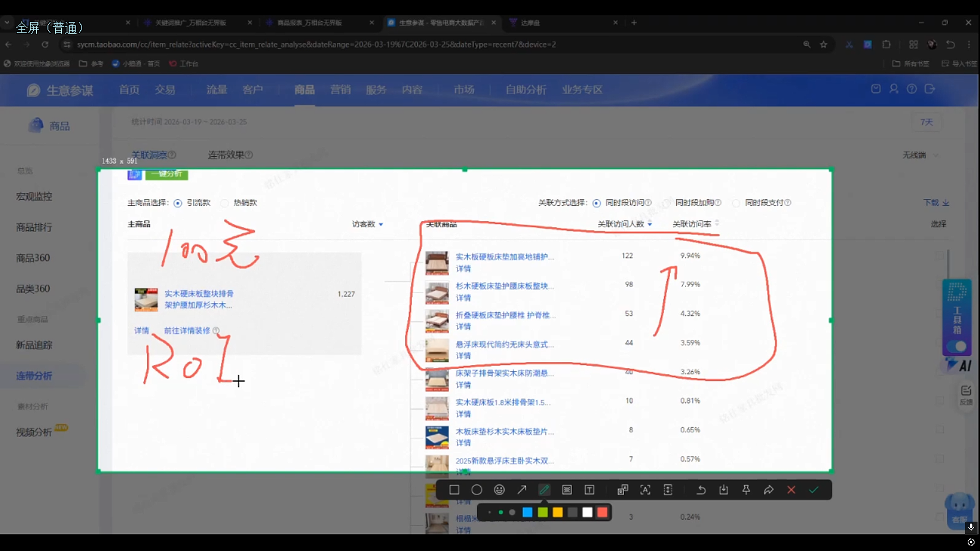The image size is (980, 551).
Task: Pick the blue pen color swatch
Action: (x=527, y=512)
